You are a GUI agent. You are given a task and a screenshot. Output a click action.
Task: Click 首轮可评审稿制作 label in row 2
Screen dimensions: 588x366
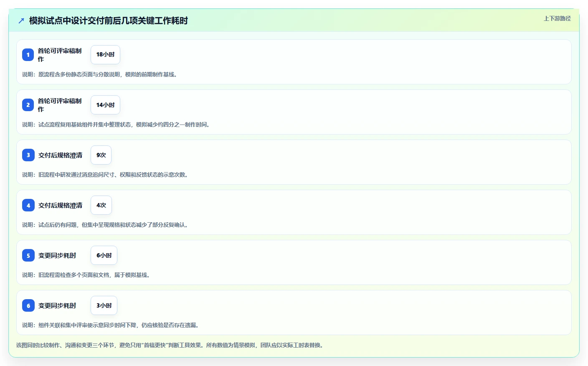60,105
